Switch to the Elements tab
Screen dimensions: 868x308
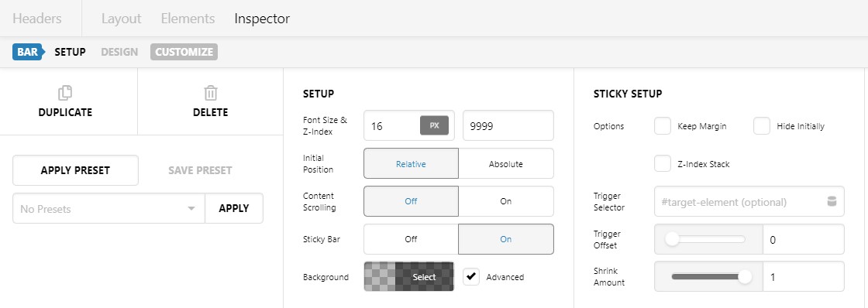click(188, 19)
